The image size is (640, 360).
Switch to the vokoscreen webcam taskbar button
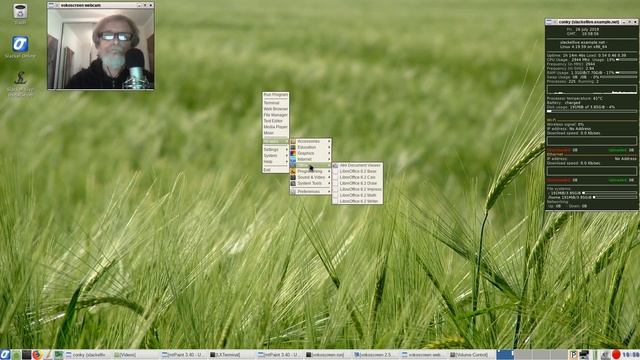click(424, 355)
